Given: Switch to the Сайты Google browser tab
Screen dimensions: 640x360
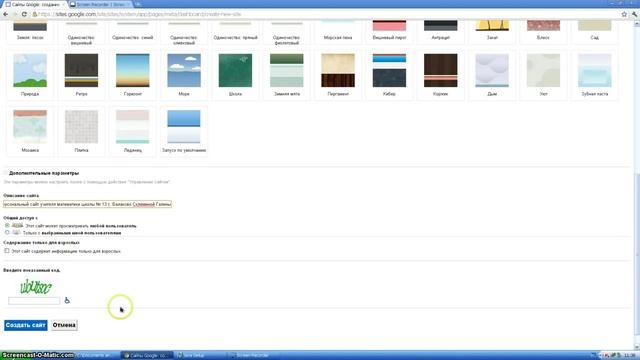Looking at the screenshot, I should pos(35,4).
